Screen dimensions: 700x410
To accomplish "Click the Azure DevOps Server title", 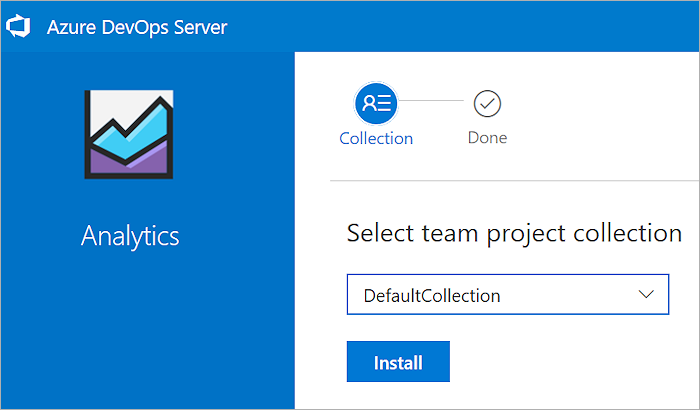I will coord(137,27).
